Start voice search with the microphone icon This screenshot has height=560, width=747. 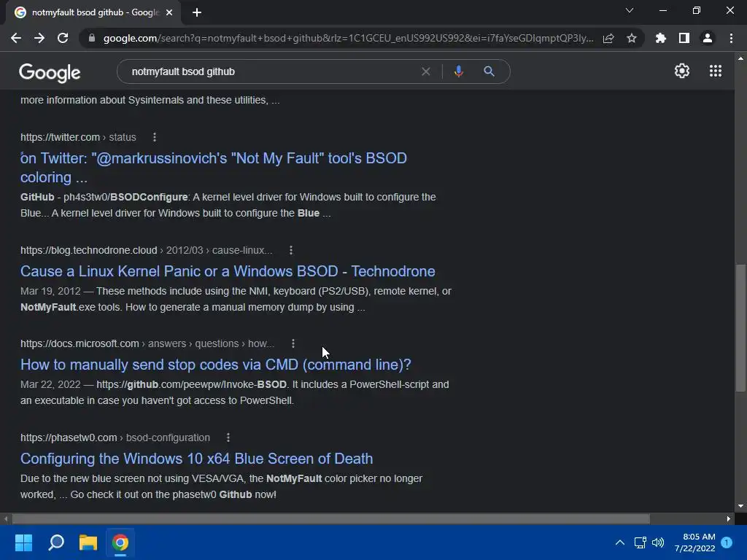pyautogui.click(x=458, y=71)
